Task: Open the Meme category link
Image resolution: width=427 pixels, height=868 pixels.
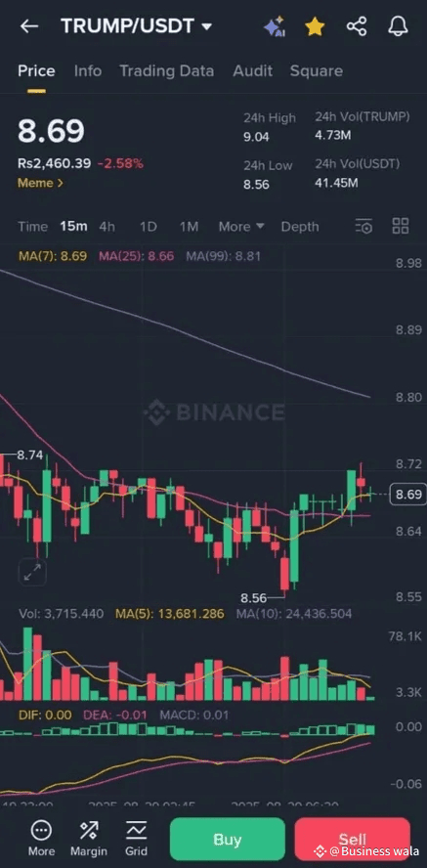Action: click(40, 183)
